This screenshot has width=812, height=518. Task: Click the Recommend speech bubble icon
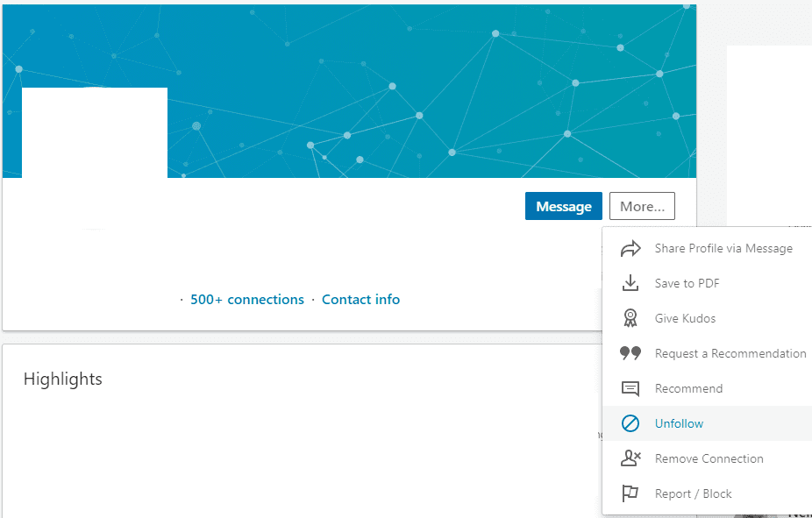click(x=630, y=388)
